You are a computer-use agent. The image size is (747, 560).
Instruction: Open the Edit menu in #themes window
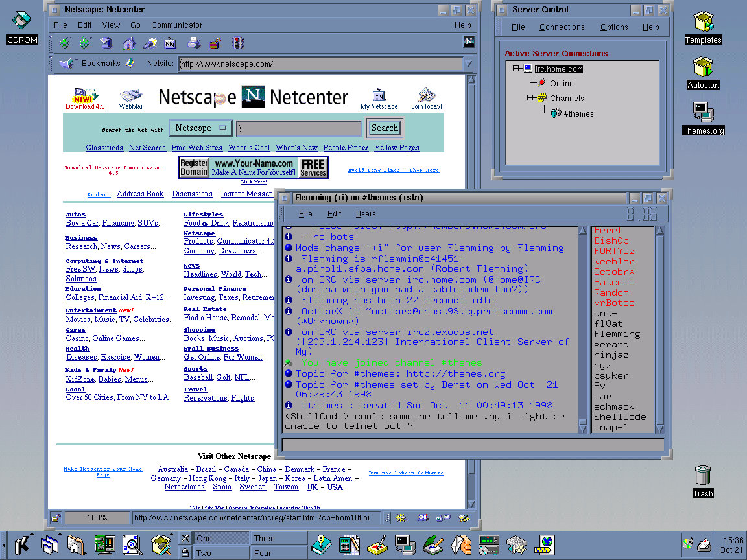pyautogui.click(x=334, y=214)
